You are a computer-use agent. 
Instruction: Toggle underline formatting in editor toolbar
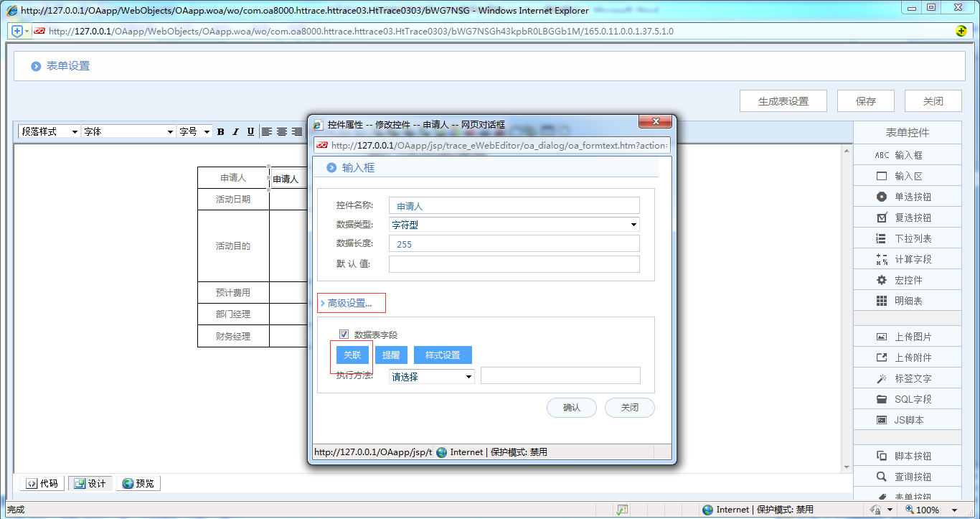click(x=250, y=131)
